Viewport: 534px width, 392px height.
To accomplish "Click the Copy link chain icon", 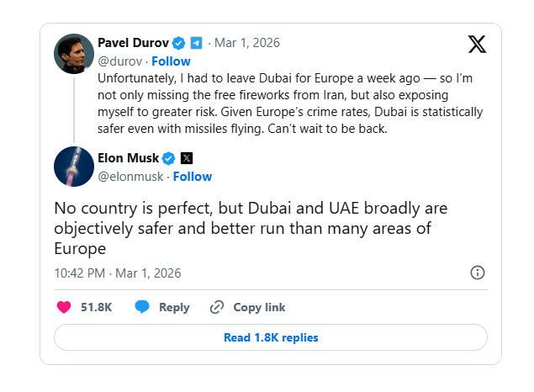I will pos(217,307).
